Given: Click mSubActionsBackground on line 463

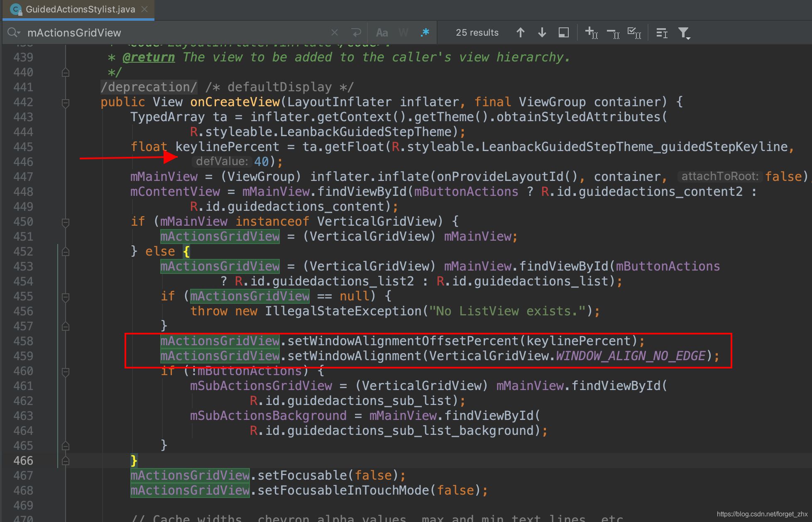Looking at the screenshot, I should tap(269, 416).
